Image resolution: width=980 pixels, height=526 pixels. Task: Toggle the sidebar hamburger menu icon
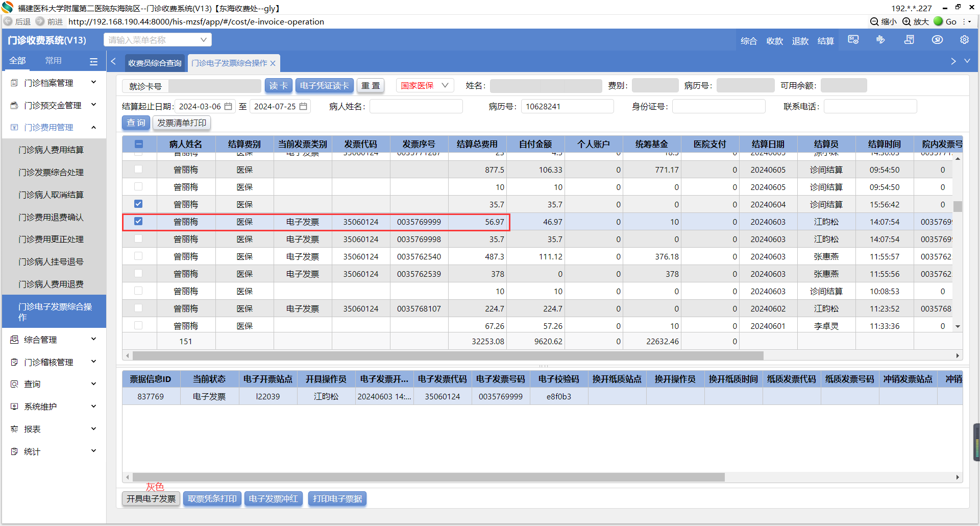(93, 61)
